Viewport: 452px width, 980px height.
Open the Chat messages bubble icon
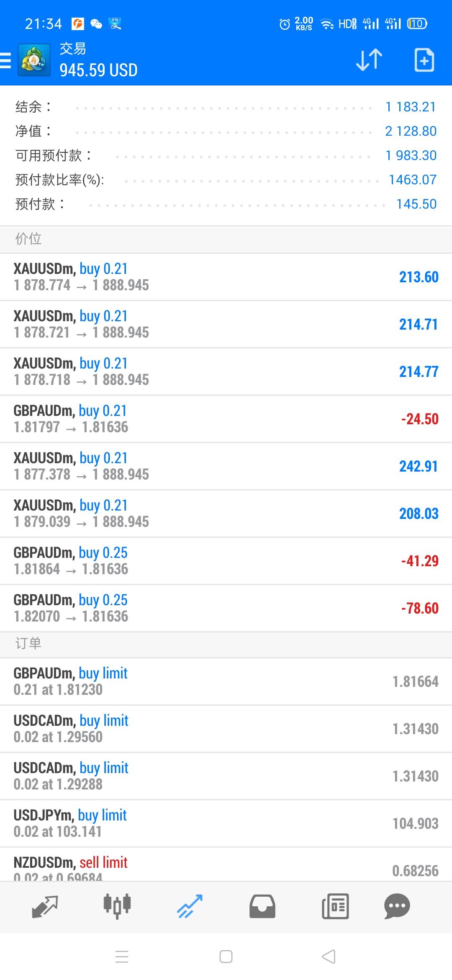397,906
